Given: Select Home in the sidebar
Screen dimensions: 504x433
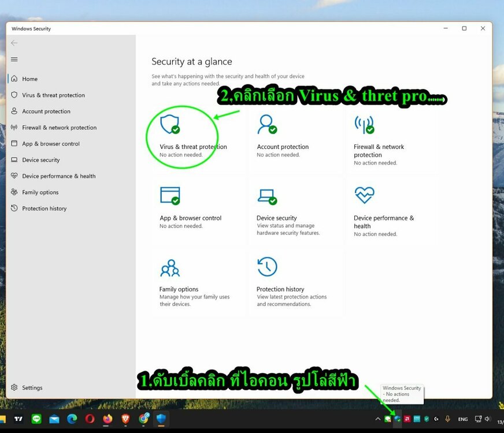Looking at the screenshot, I should pyautogui.click(x=29, y=79).
